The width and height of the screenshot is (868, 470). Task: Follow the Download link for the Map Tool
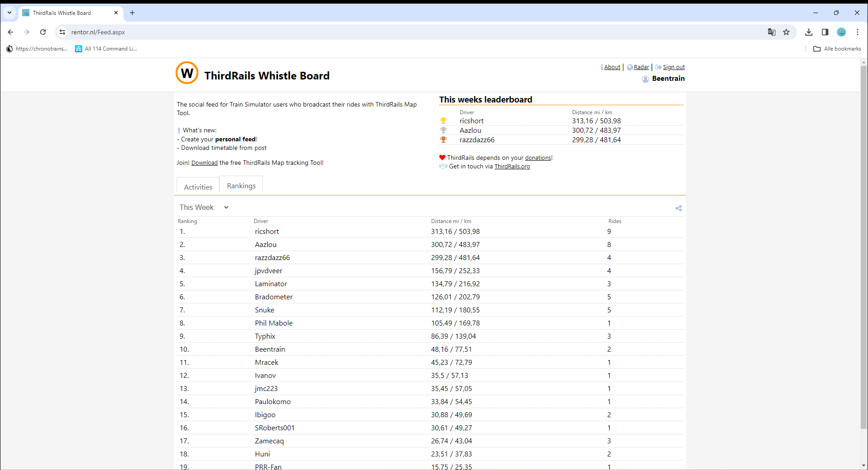click(x=205, y=163)
